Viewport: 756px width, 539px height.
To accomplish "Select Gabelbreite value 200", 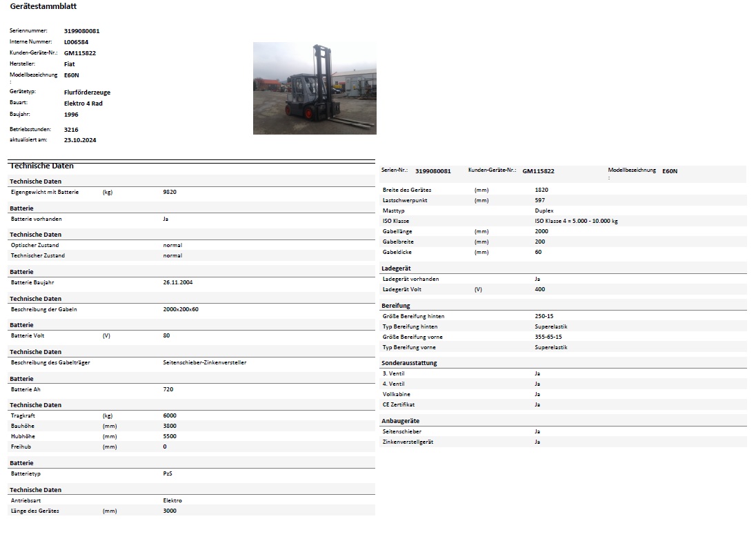I will coord(539,242).
